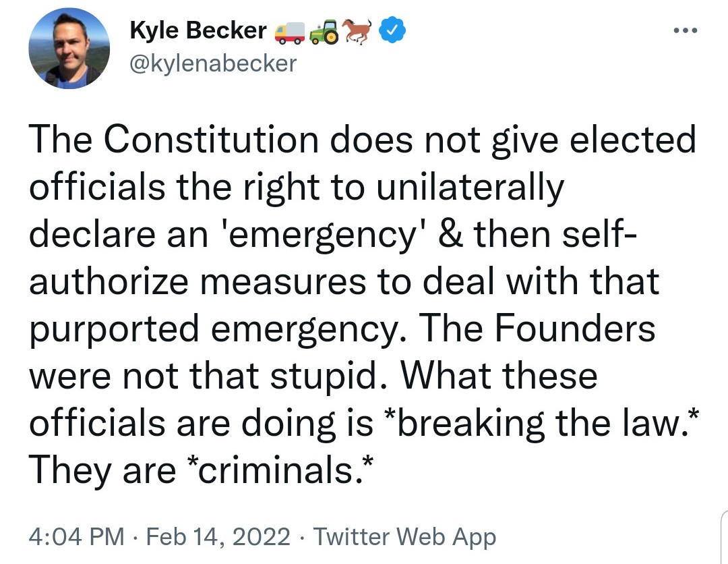
Task: Click the 4:04 PM timestamp
Action: (x=76, y=537)
